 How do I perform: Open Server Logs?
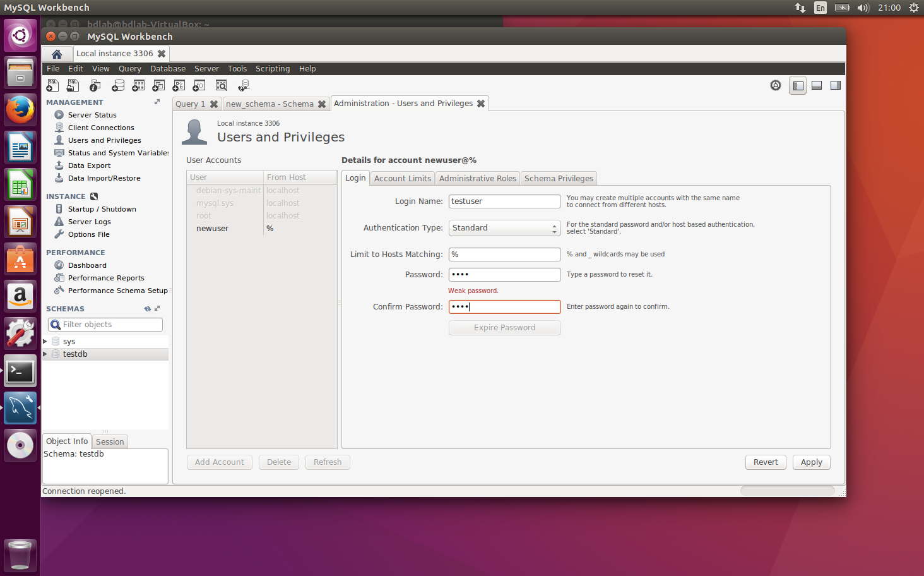89,222
